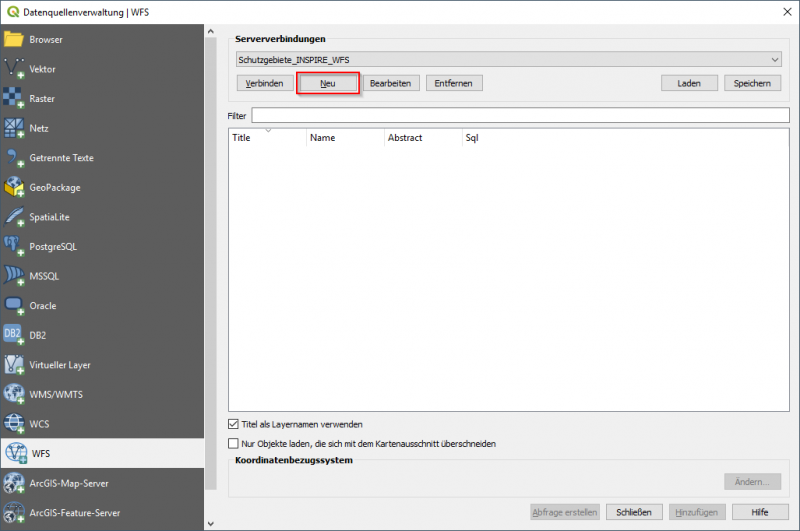The image size is (800, 531).
Task: Remove connection with Entfernen button
Action: point(454,83)
